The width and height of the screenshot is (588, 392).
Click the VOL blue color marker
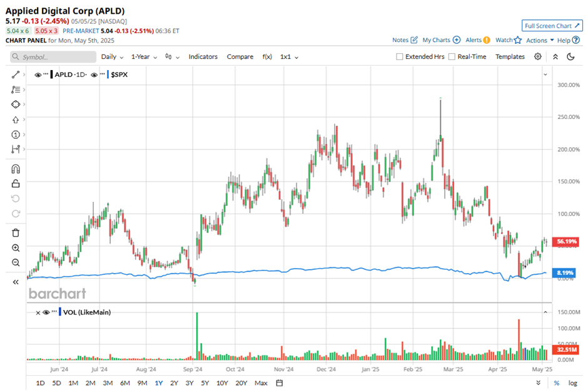[60, 312]
